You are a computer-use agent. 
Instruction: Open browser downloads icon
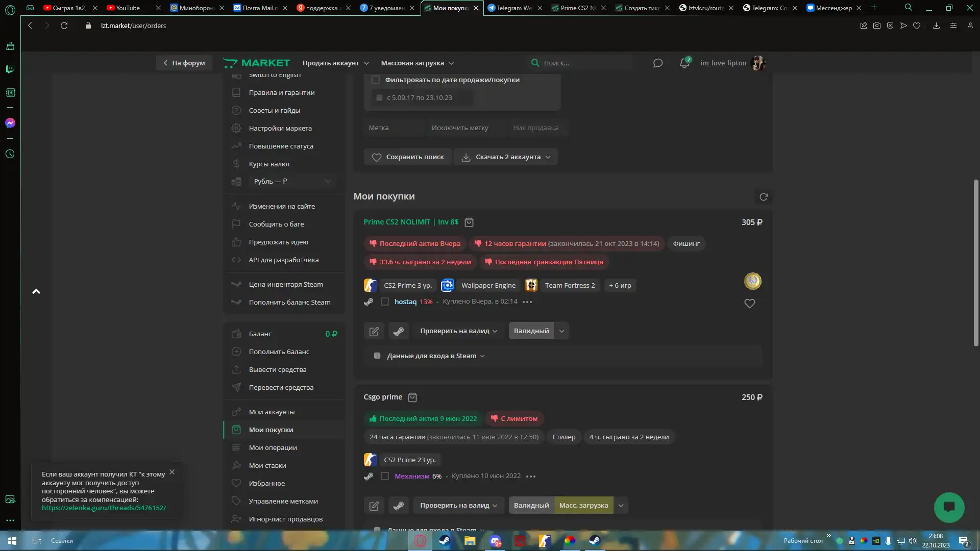click(936, 26)
